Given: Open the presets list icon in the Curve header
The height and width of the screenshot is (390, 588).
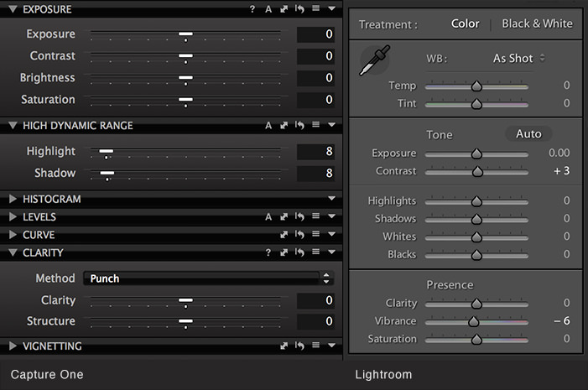Looking at the screenshot, I should [315, 234].
